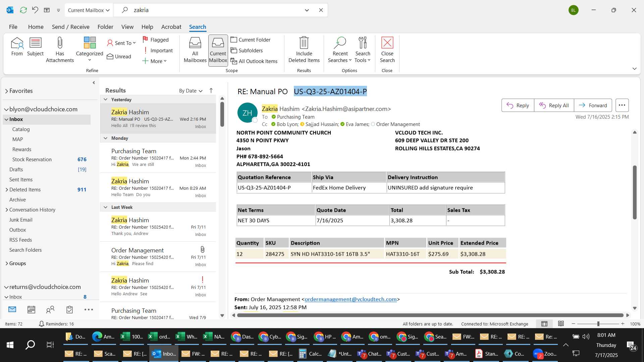Collapse the ribbon with the chevron

pos(634,68)
